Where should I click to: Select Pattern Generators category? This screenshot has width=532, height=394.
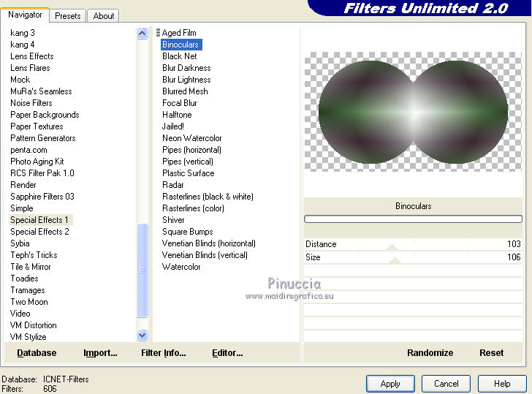42,138
